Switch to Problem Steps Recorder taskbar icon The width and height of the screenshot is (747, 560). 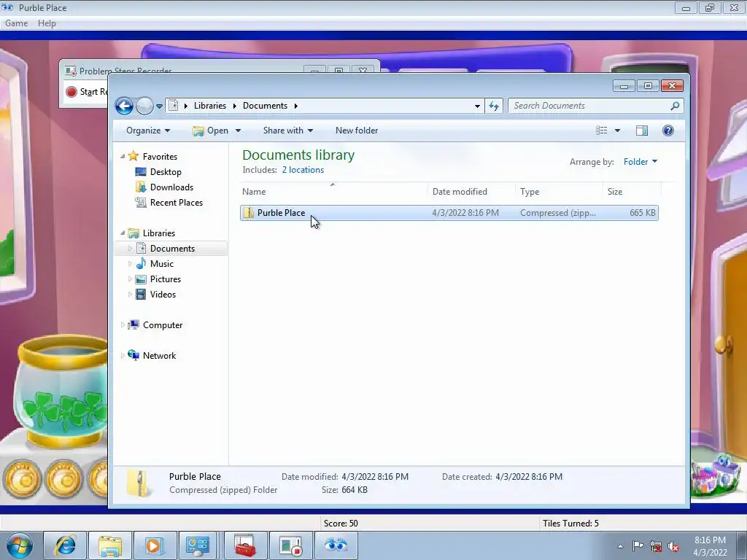290,545
